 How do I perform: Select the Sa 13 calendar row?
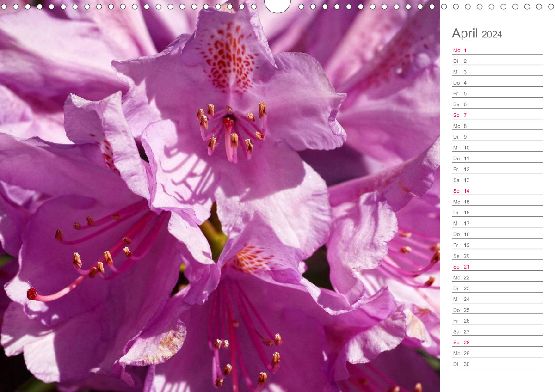[x=497, y=180]
